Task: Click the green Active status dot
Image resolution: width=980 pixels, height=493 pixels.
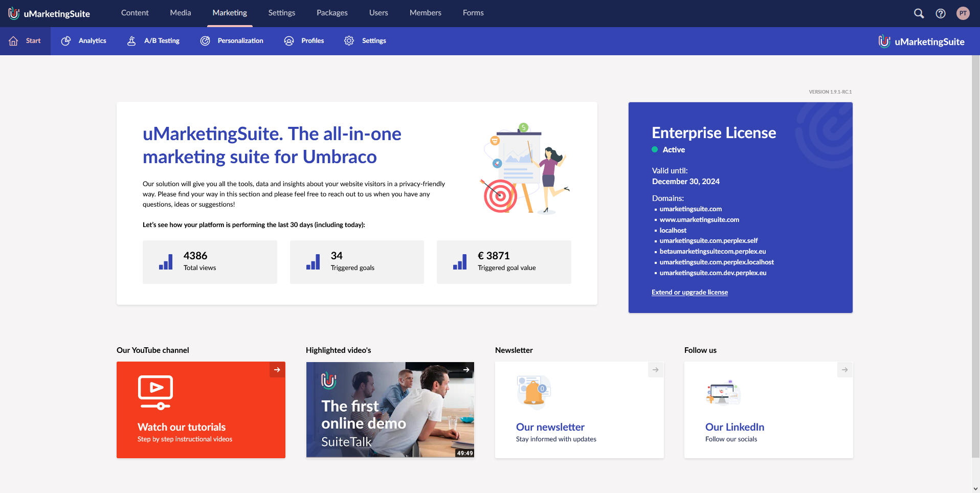Action: (x=655, y=150)
